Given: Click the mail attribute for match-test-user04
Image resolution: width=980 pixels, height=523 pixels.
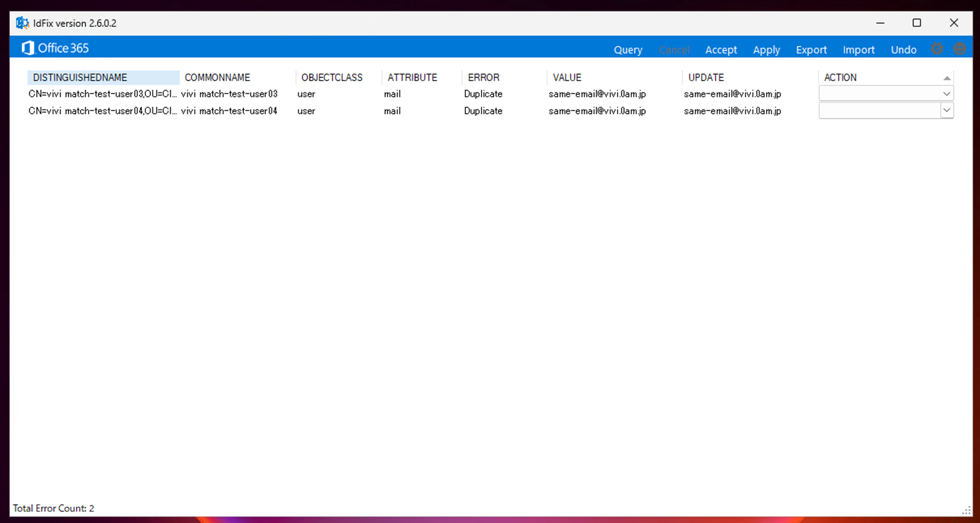Looking at the screenshot, I should (x=392, y=110).
